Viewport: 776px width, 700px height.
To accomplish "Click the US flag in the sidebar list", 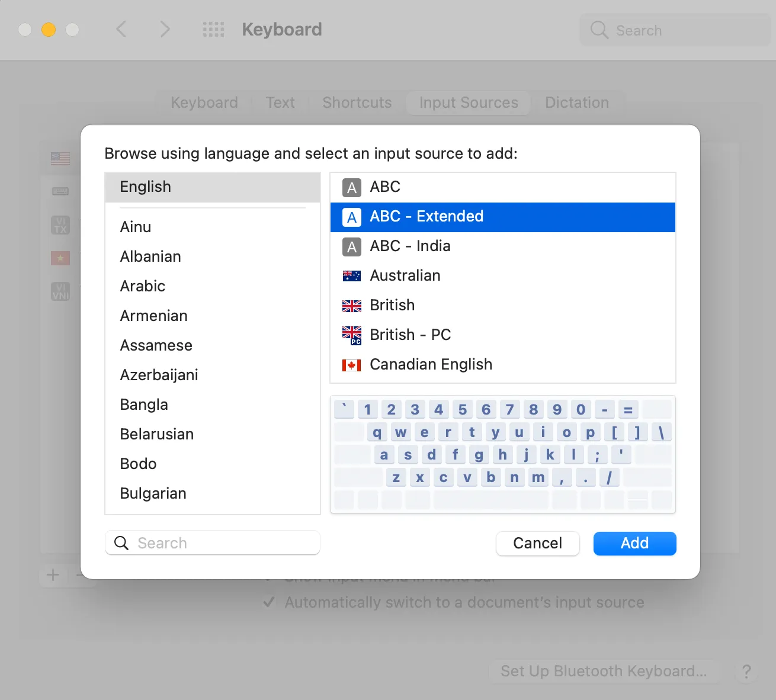I will click(60, 158).
